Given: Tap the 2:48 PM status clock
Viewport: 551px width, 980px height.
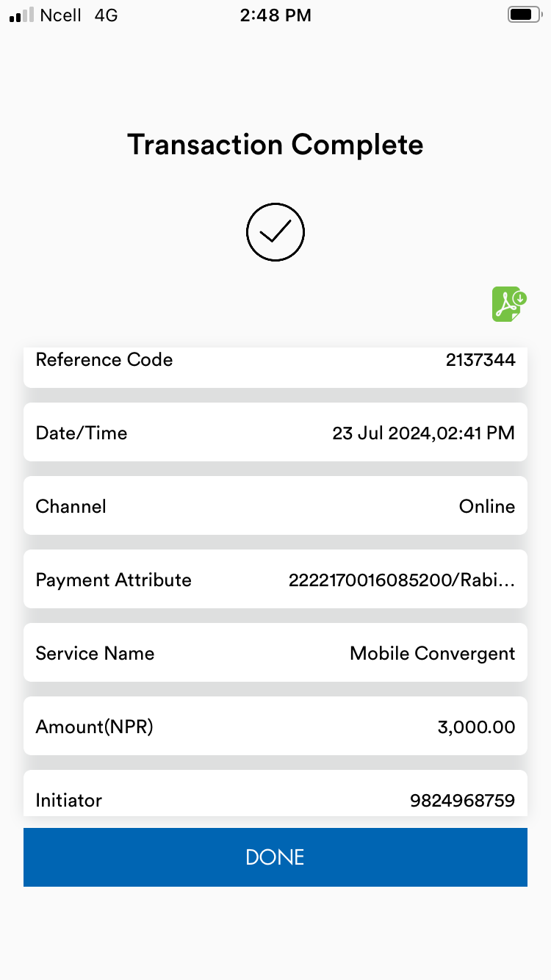Looking at the screenshot, I should tap(275, 15).
